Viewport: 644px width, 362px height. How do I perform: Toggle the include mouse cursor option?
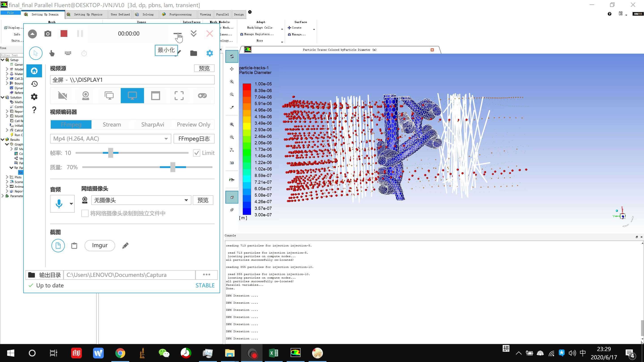click(36, 53)
